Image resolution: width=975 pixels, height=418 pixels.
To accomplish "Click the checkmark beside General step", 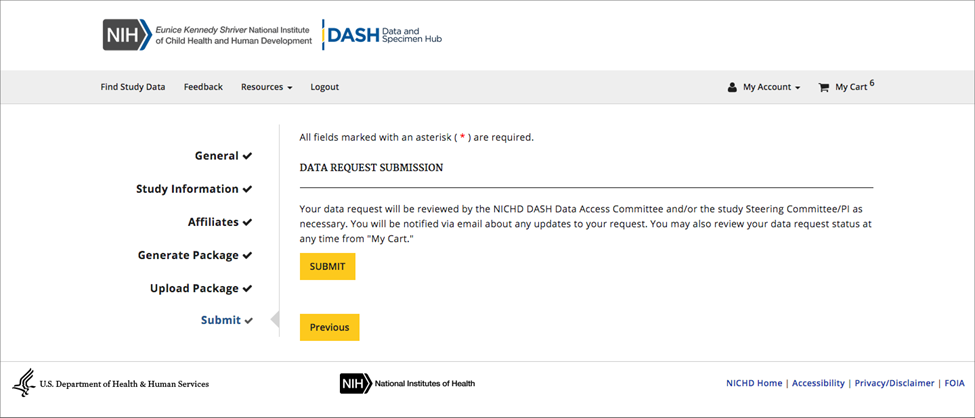I will [247, 156].
